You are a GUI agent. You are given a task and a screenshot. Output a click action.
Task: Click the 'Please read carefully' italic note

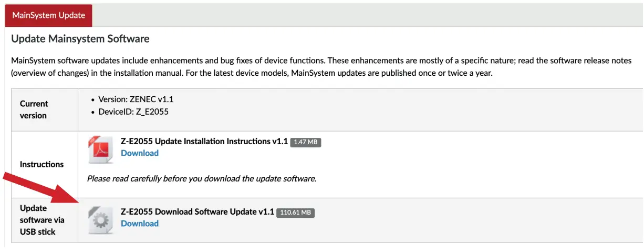point(201,178)
